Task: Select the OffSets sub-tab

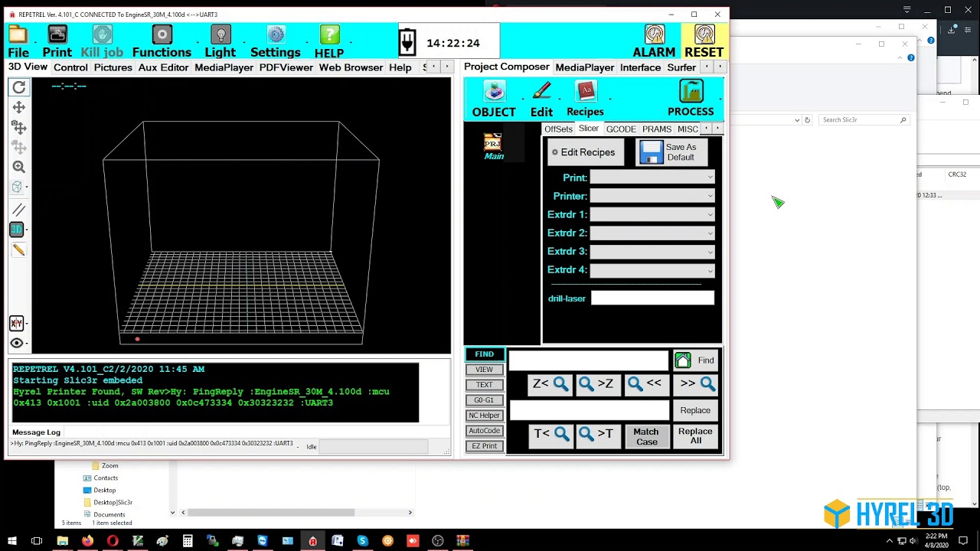Action: click(558, 129)
